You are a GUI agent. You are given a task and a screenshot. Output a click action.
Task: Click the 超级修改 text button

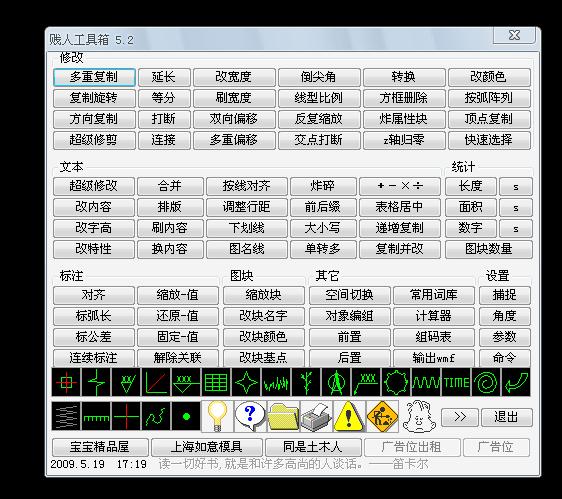pos(94,186)
